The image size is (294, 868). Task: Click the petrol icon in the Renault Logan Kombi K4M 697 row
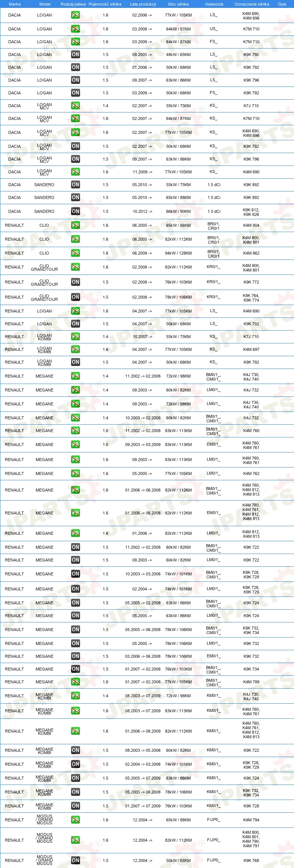click(76, 349)
